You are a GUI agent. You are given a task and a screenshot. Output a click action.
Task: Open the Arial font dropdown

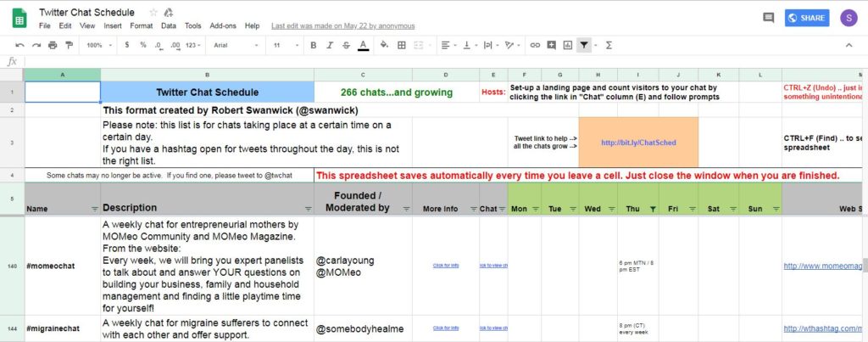(236, 45)
